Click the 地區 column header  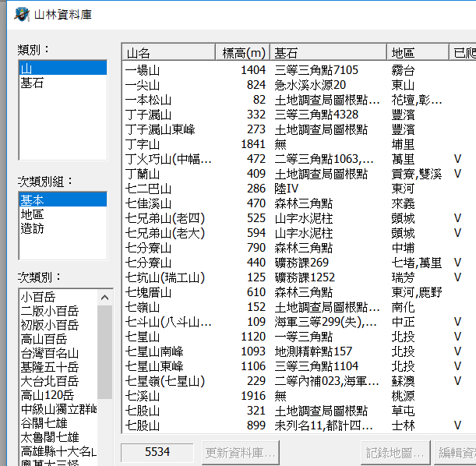tap(418, 53)
